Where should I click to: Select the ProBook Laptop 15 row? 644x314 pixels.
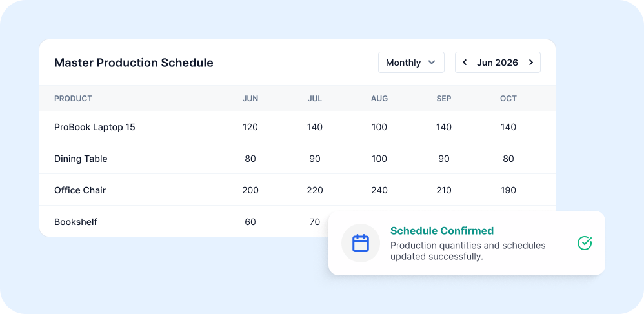coord(297,127)
